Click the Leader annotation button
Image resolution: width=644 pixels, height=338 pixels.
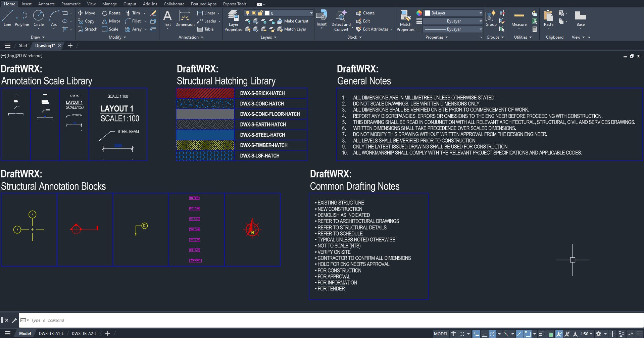[207, 21]
